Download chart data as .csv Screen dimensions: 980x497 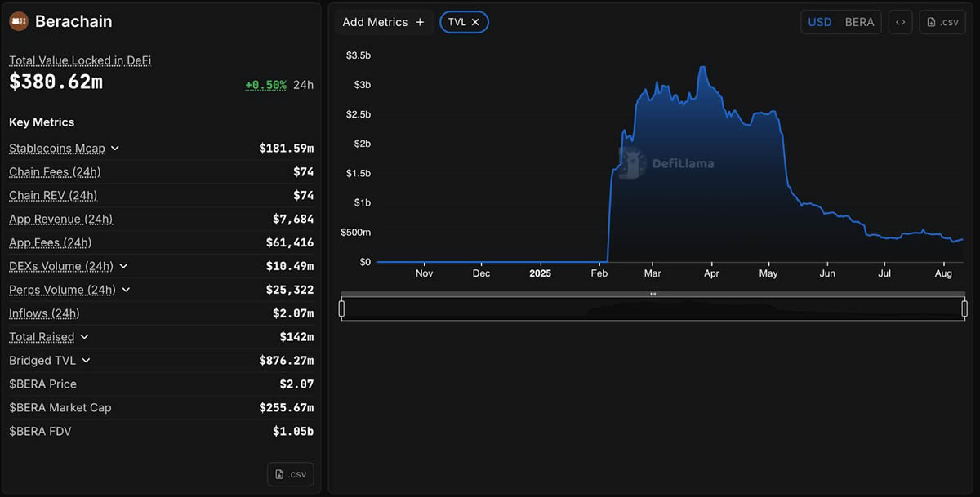click(942, 22)
